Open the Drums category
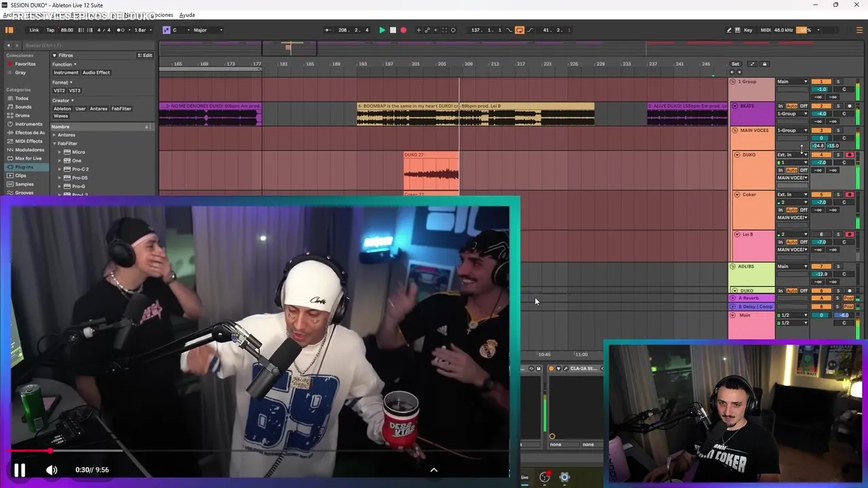The width and height of the screenshot is (868, 488). [22, 115]
